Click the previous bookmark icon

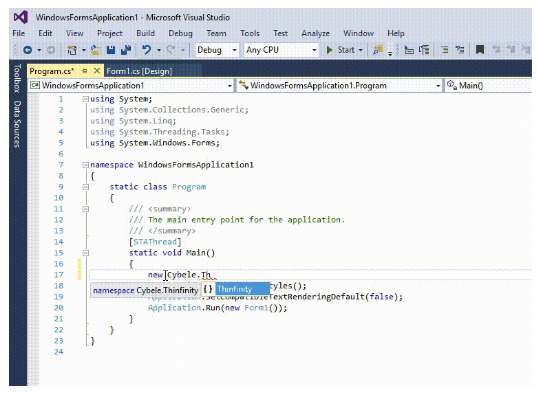[496, 50]
